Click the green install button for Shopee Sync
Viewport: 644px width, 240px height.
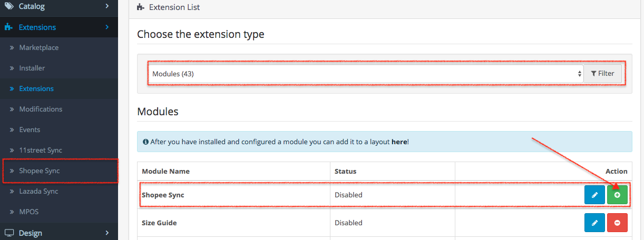617,195
